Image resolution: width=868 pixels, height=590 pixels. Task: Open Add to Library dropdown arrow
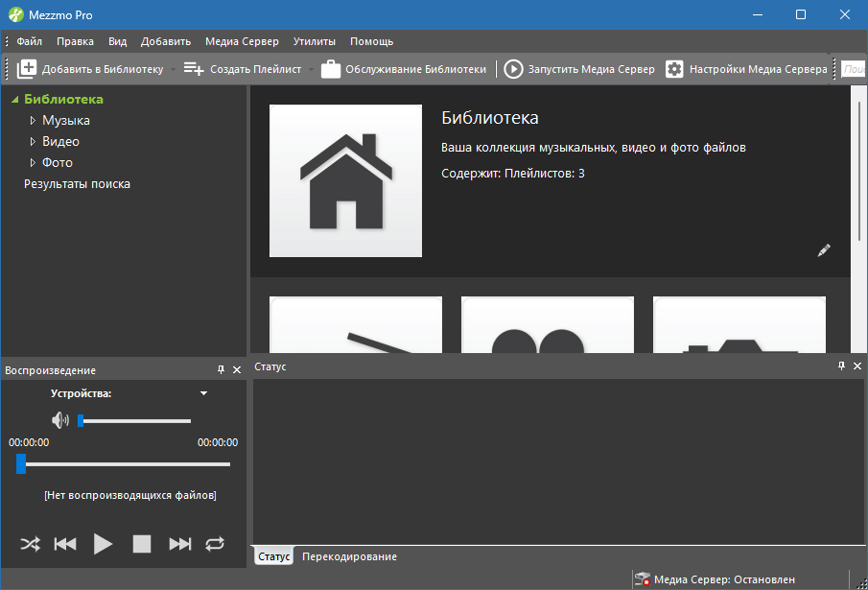(x=173, y=70)
